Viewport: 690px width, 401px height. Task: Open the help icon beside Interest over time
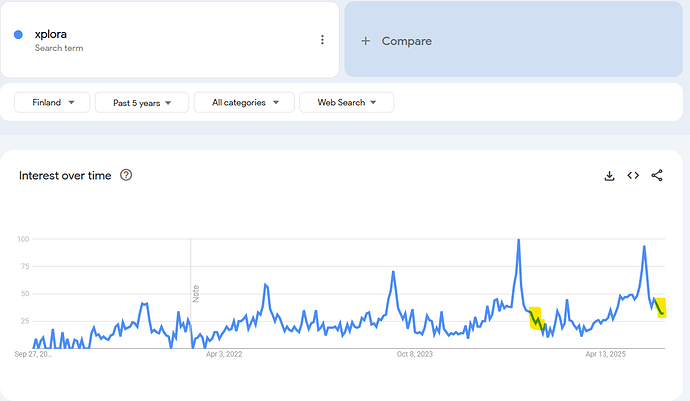pos(126,176)
